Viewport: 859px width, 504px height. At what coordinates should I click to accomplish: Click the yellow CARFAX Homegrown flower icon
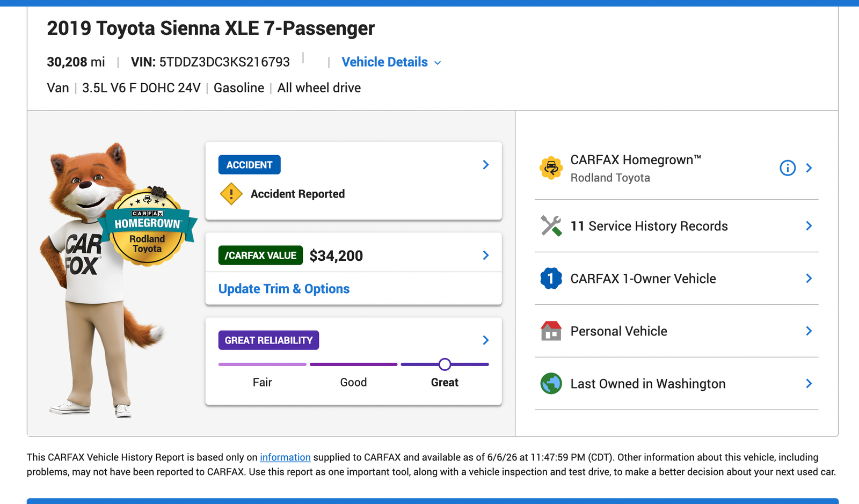[x=551, y=168]
